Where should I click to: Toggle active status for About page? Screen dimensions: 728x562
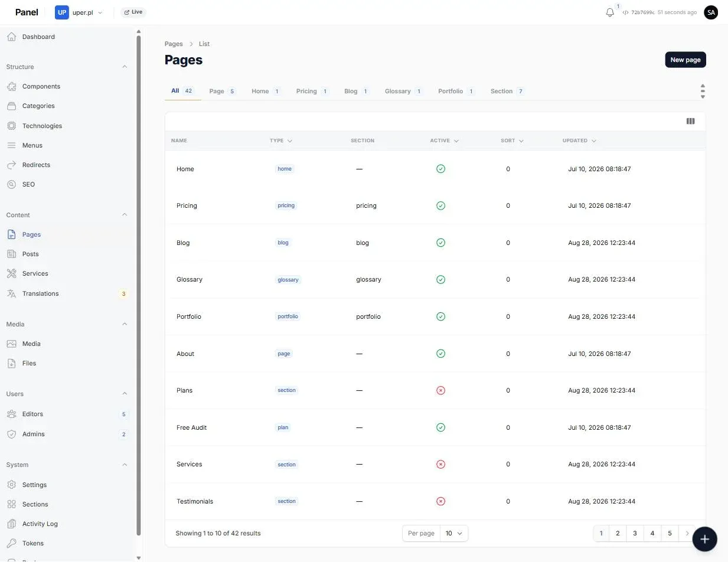coord(440,354)
